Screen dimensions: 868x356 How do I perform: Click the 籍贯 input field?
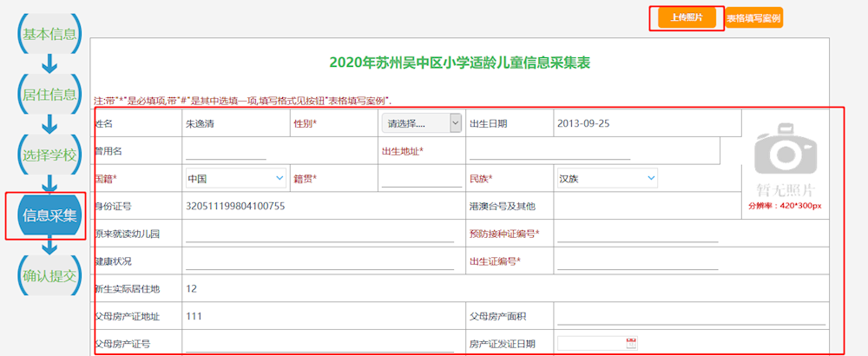coord(421,178)
